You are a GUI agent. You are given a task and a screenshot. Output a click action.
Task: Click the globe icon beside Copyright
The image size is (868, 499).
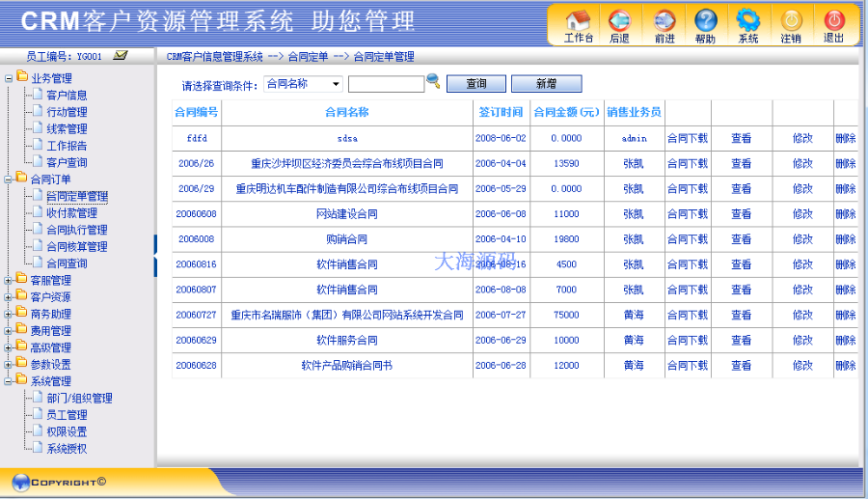(x=20, y=483)
